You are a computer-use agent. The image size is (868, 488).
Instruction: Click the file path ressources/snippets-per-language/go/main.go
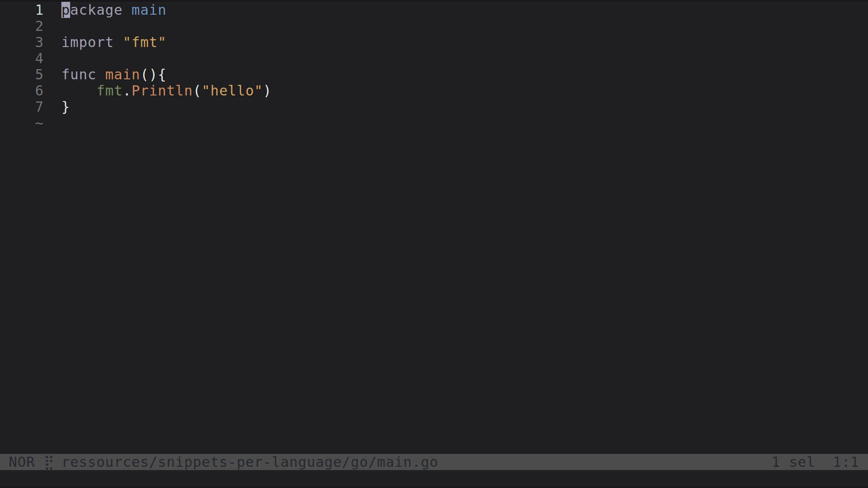(x=250, y=462)
